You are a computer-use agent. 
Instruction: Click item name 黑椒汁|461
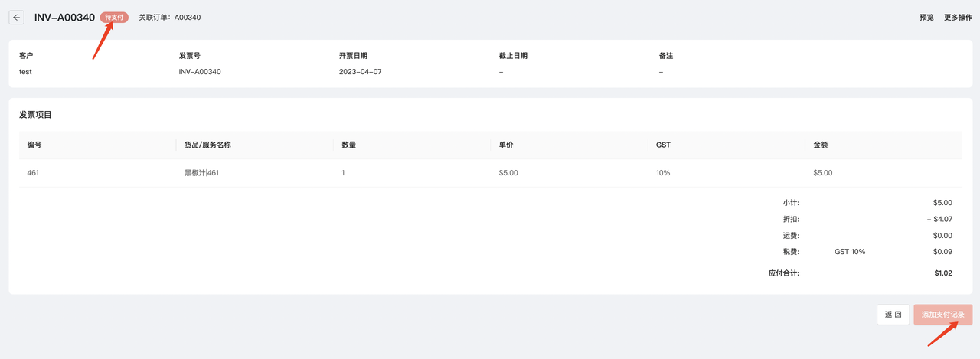pyautogui.click(x=201, y=173)
